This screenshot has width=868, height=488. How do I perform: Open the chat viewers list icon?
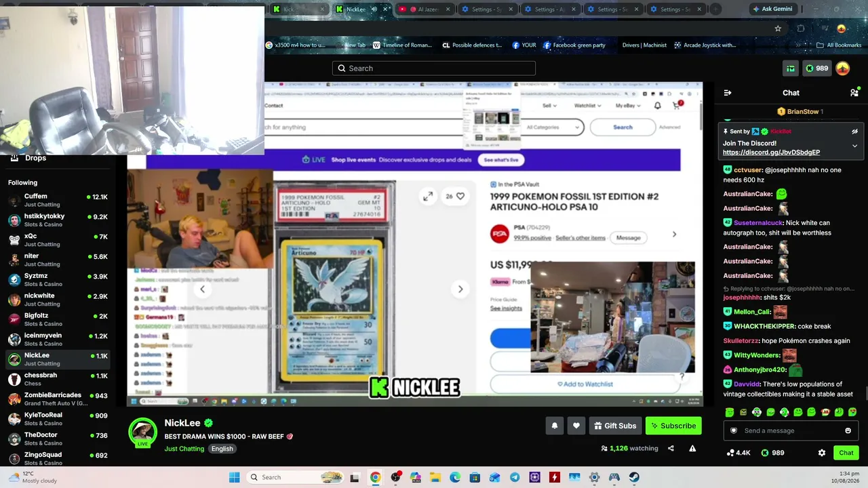854,93
